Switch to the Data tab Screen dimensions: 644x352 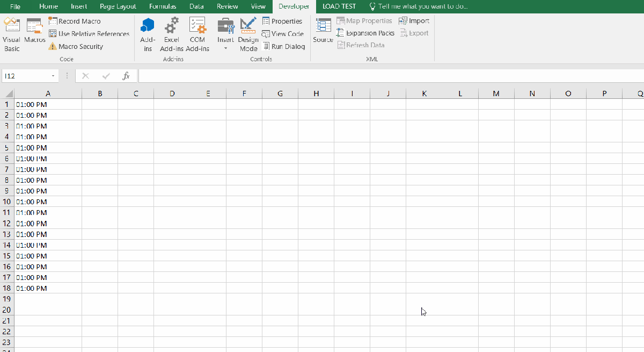click(x=196, y=6)
